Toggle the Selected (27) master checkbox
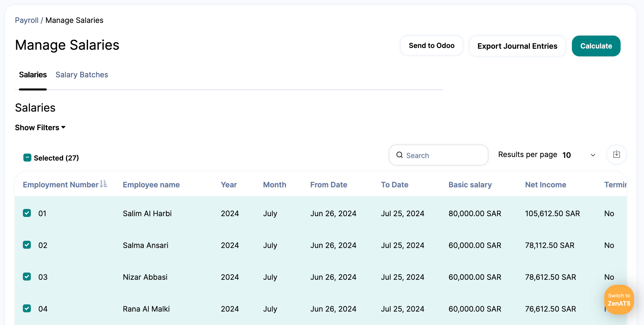644x325 pixels. (27, 158)
